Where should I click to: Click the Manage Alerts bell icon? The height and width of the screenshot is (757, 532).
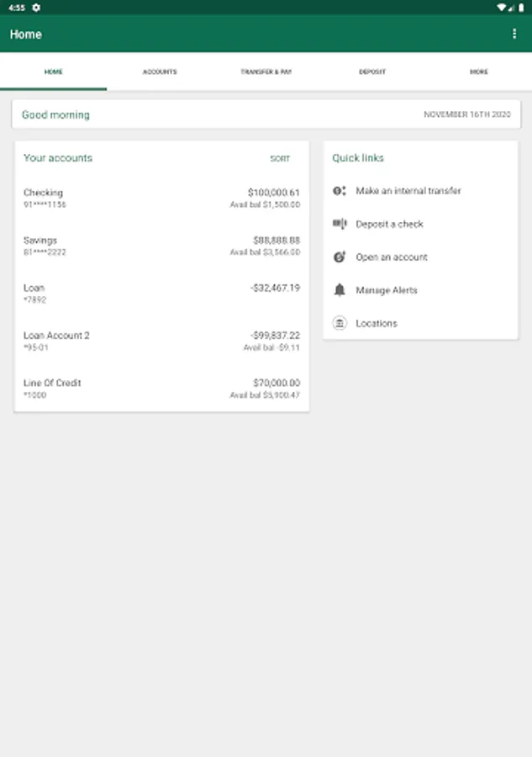click(340, 289)
